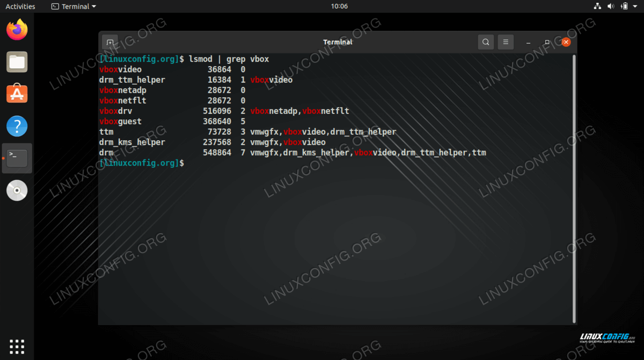Open the disc drive icon in the dock
The width and height of the screenshot is (644, 360).
17,191
